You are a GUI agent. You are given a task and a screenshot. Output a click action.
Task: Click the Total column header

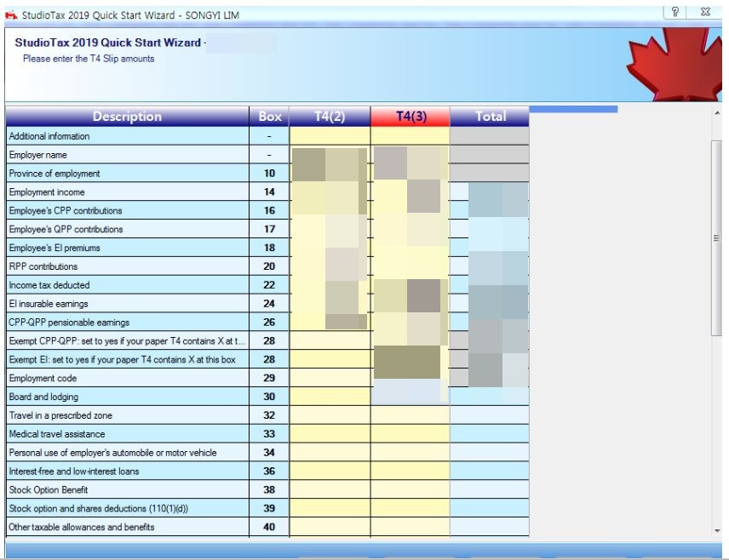point(490,117)
